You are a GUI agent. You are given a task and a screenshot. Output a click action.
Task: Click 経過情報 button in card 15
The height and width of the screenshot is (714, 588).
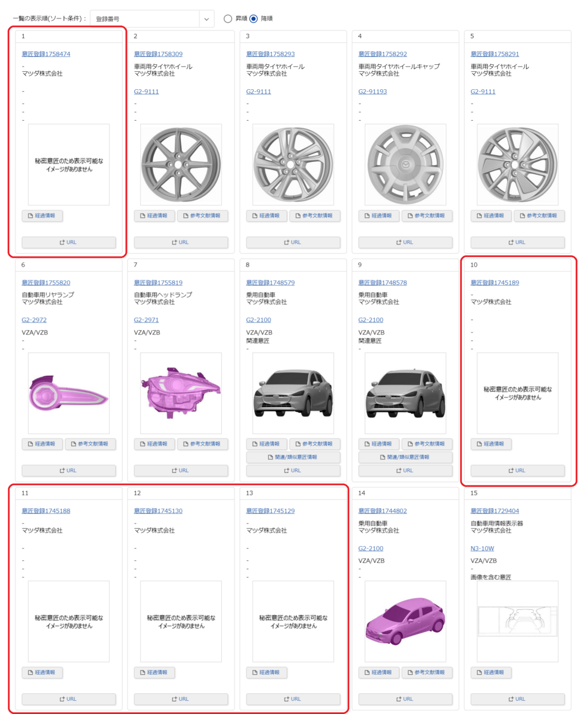tap(491, 672)
